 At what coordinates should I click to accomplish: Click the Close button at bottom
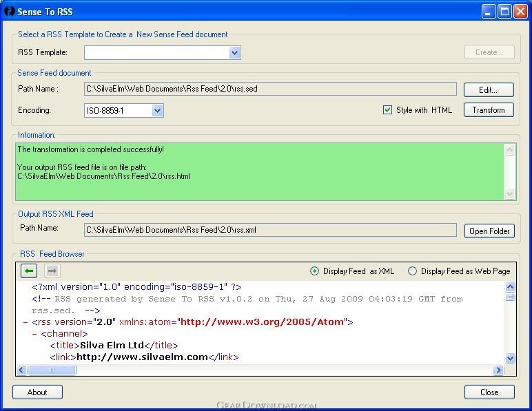pyautogui.click(x=489, y=392)
